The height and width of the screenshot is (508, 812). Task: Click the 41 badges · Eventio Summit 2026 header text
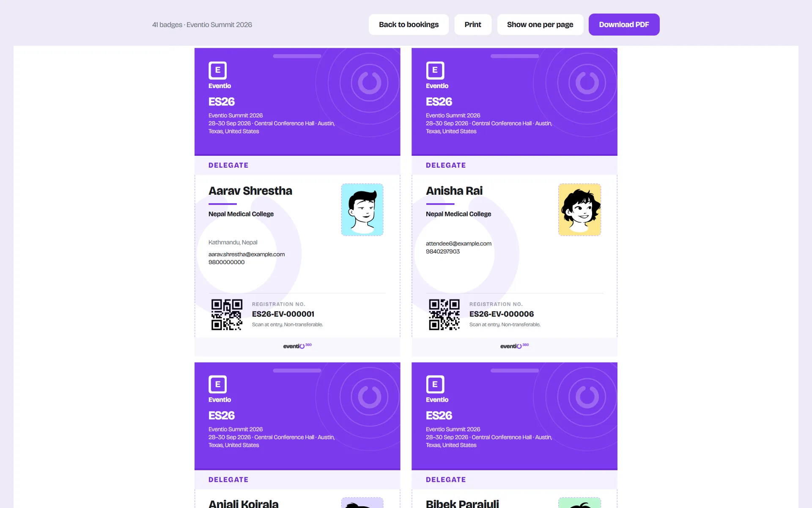202,25
